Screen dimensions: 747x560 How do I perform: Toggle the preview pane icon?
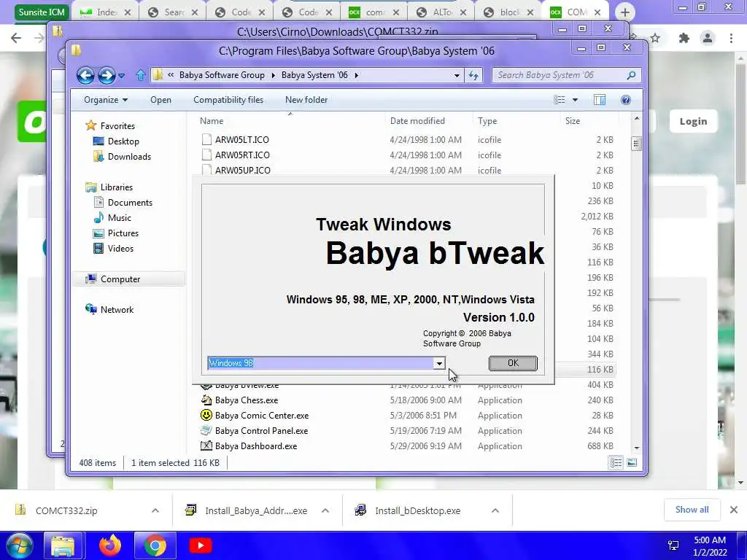600,99
